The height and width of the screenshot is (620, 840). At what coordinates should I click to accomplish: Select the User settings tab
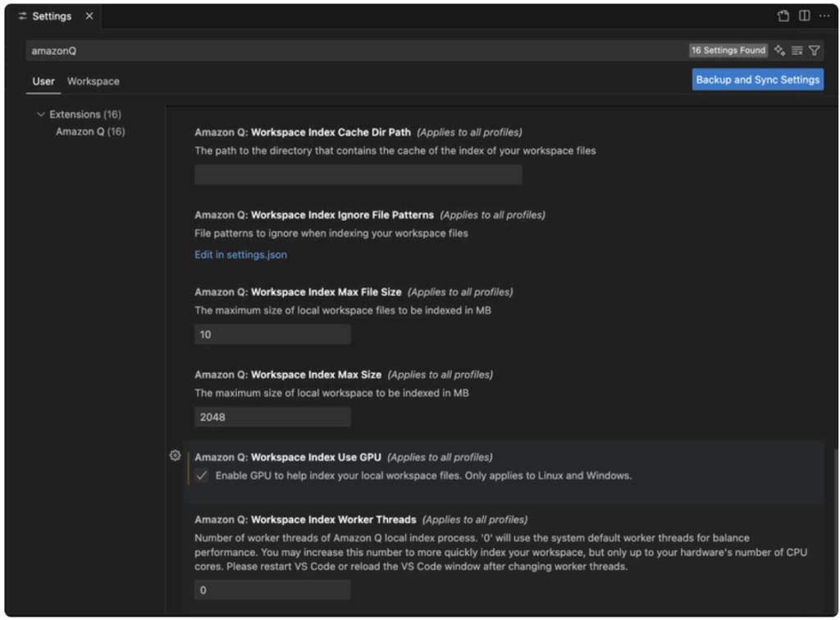point(43,81)
